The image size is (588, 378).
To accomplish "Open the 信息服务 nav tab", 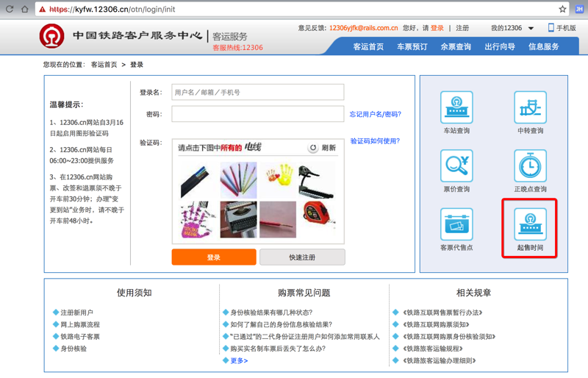I will pyautogui.click(x=543, y=46).
